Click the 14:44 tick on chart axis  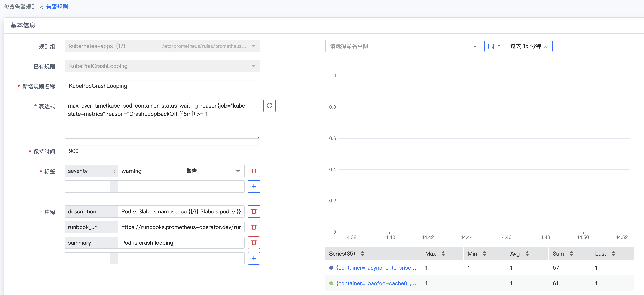tap(467, 237)
